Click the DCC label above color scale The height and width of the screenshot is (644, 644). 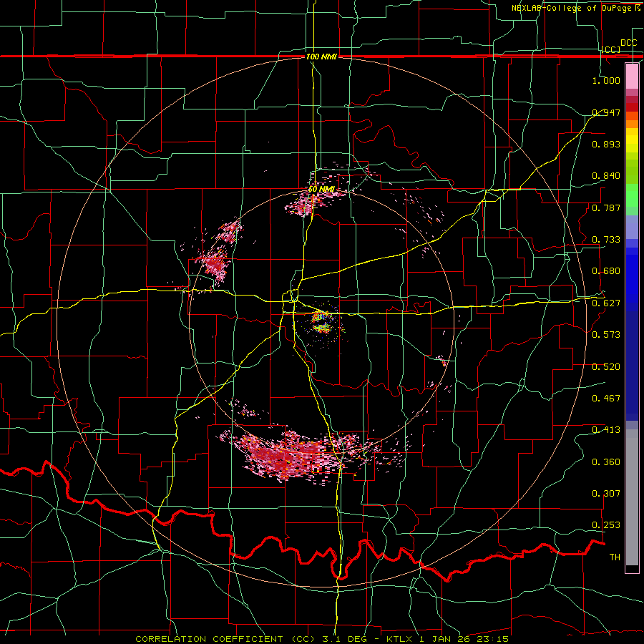click(x=629, y=43)
